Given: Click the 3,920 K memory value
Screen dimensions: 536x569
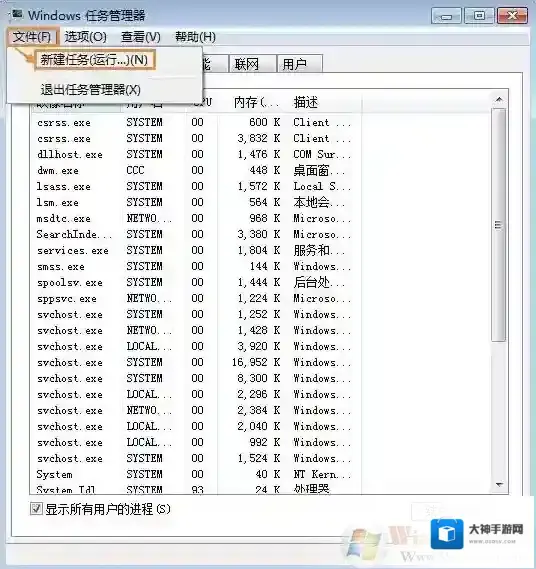Looking at the screenshot, I should pyautogui.click(x=259, y=346).
